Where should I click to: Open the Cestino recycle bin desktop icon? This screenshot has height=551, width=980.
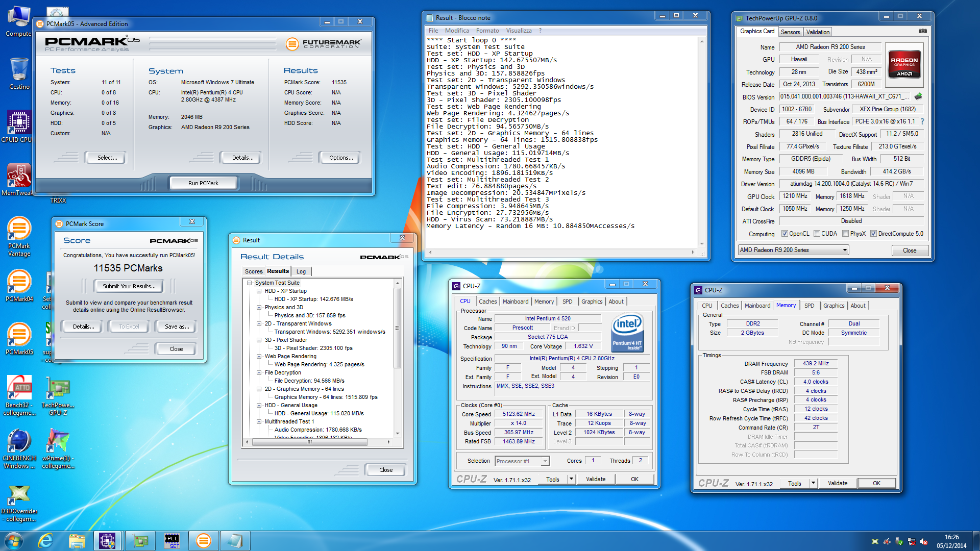(19, 73)
